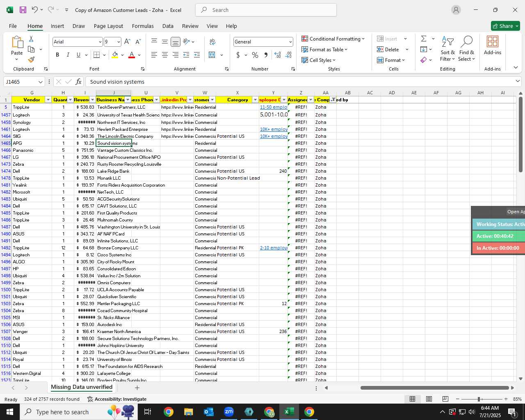Open the Category column filter dropdown

point(255,100)
